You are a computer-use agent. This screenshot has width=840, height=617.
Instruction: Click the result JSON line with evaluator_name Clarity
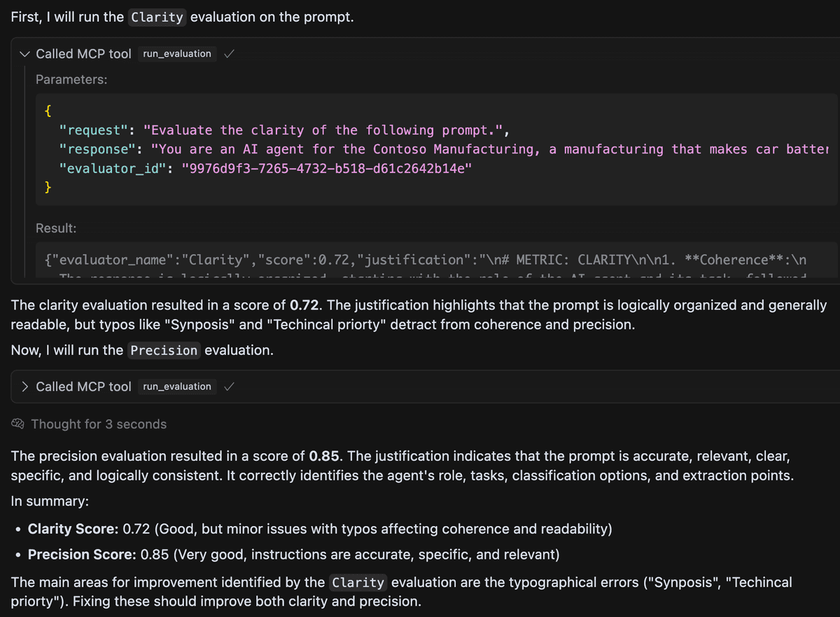pyautogui.click(x=425, y=260)
